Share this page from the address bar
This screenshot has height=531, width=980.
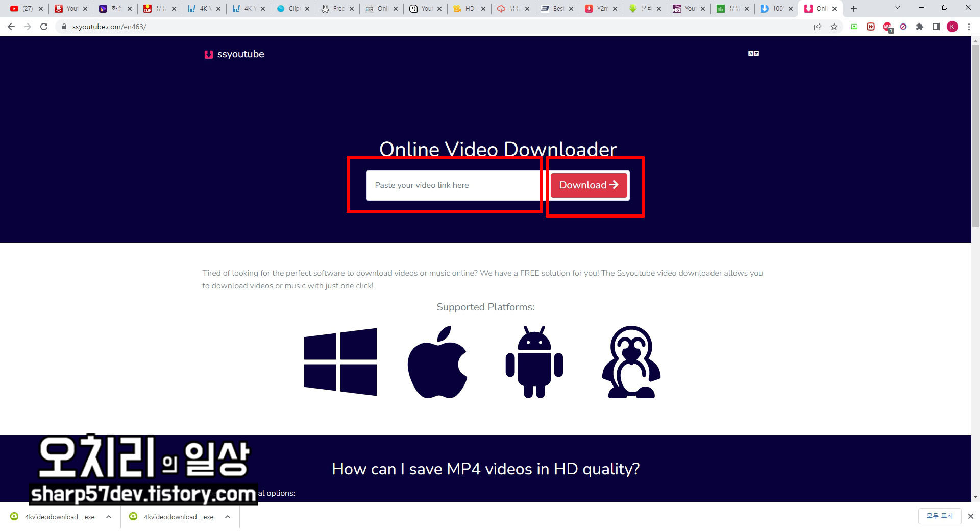click(818, 27)
